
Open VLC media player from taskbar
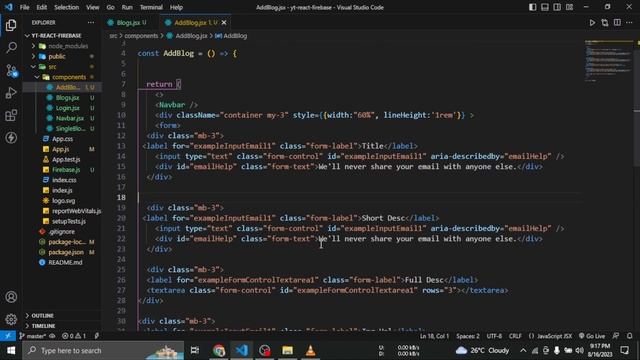(x=310, y=350)
